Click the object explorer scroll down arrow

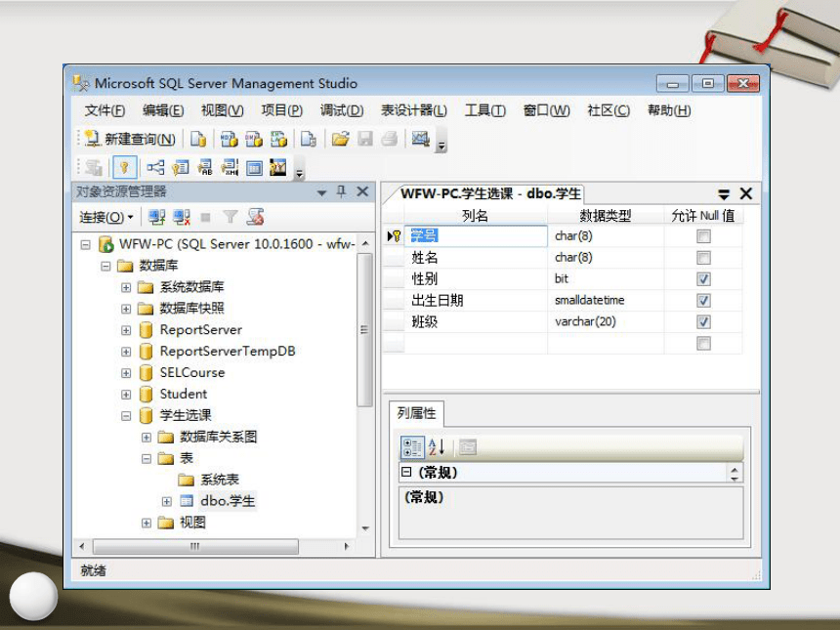[x=365, y=528]
